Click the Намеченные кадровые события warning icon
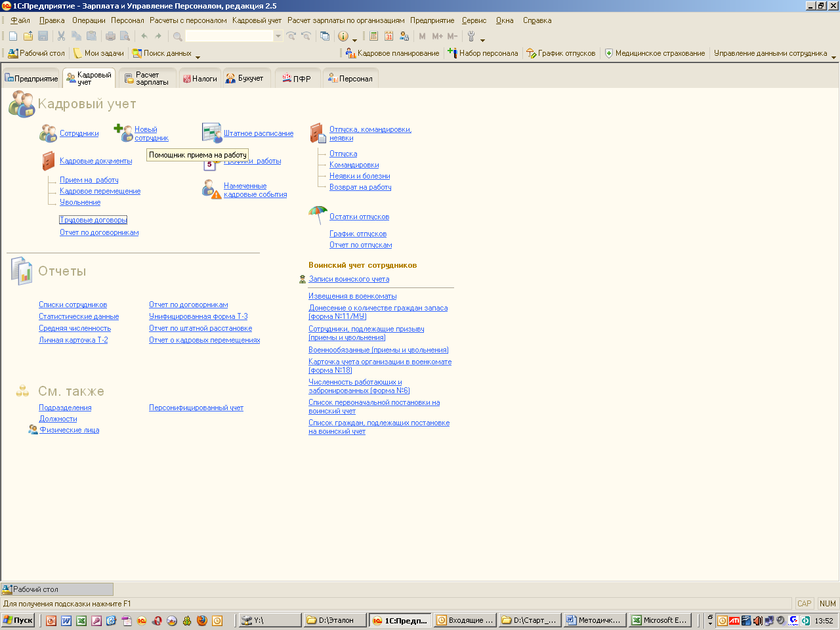This screenshot has width=840, height=630. [211, 189]
